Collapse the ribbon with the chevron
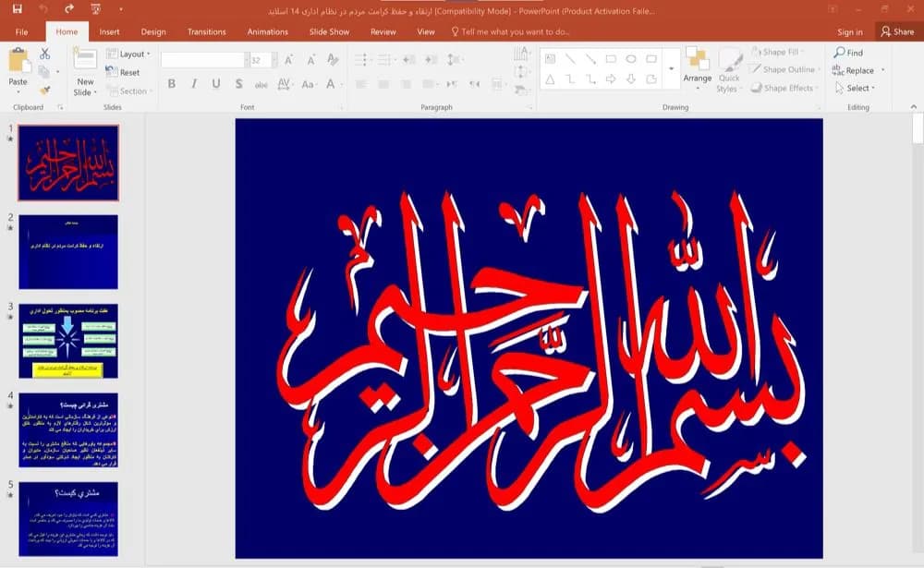This screenshot has height=568, width=924. click(x=914, y=106)
